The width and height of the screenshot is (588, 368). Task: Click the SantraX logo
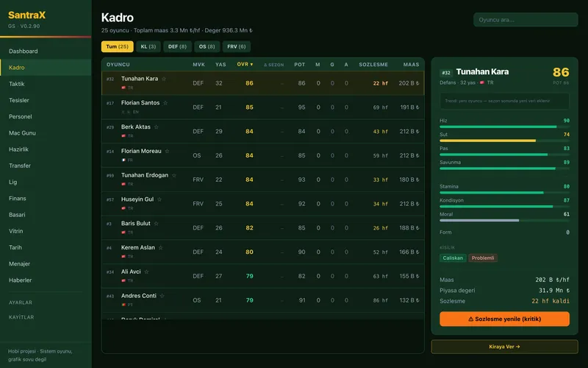click(26, 15)
